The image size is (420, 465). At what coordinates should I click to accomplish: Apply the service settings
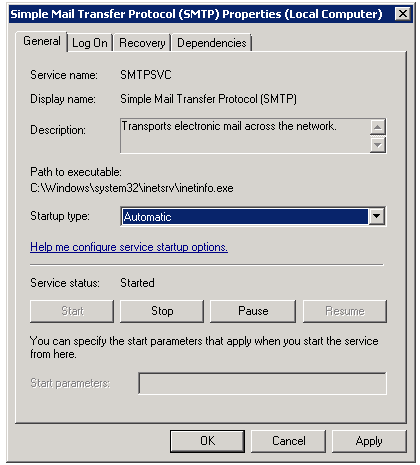(369, 441)
